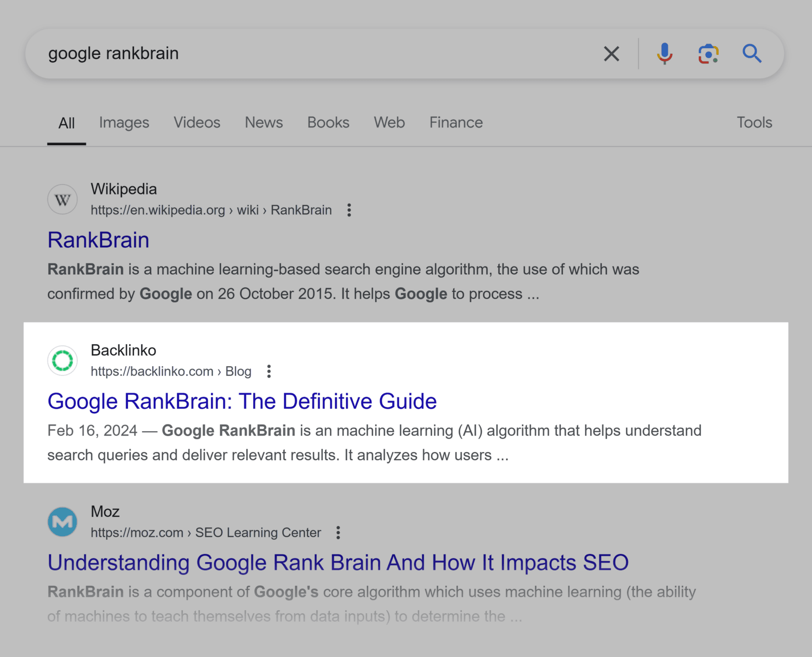The height and width of the screenshot is (657, 812).
Task: Switch to the Books tab
Action: (x=328, y=122)
